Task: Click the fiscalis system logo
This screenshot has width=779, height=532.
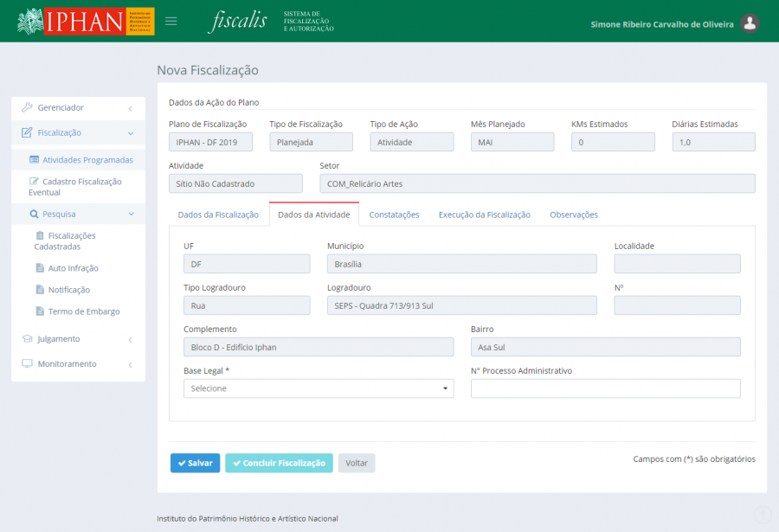Action: click(x=238, y=22)
